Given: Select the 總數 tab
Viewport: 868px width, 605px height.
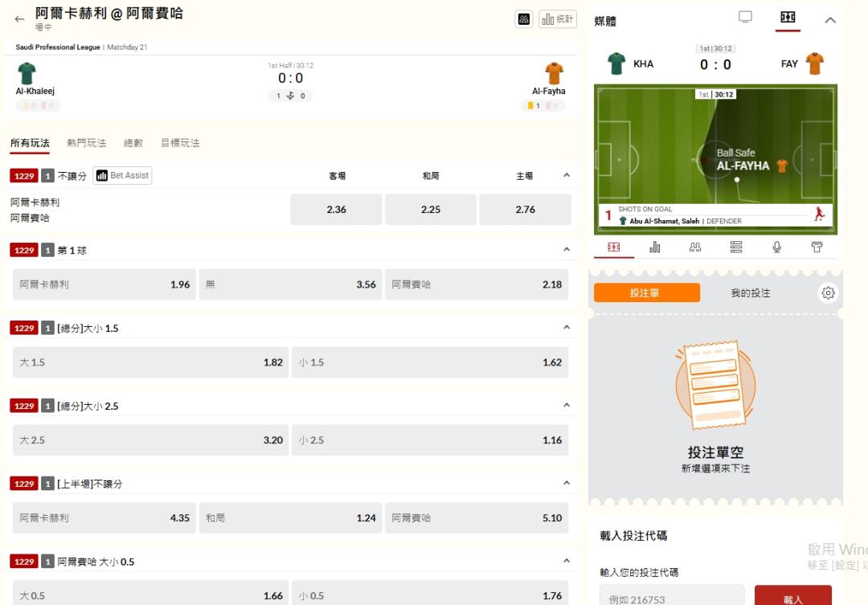Looking at the screenshot, I should 133,143.
